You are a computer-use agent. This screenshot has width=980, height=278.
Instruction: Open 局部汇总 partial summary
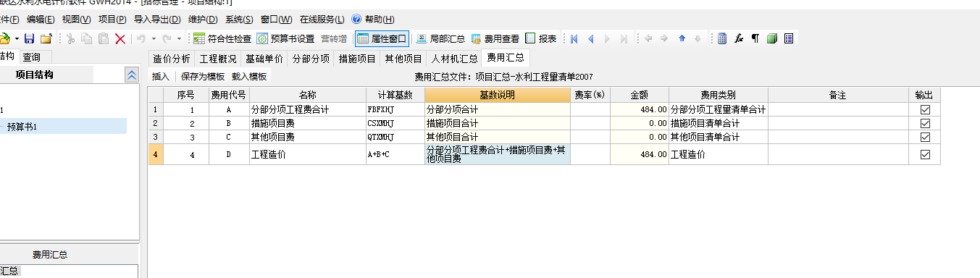click(x=440, y=38)
